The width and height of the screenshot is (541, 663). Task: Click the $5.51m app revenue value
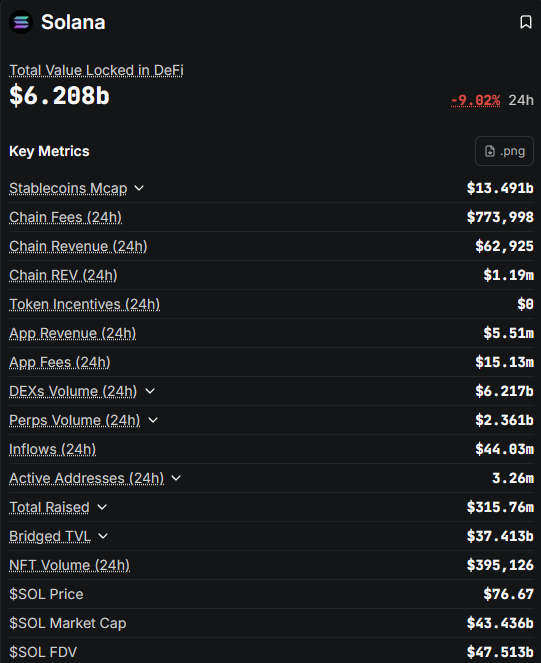[x=508, y=333]
